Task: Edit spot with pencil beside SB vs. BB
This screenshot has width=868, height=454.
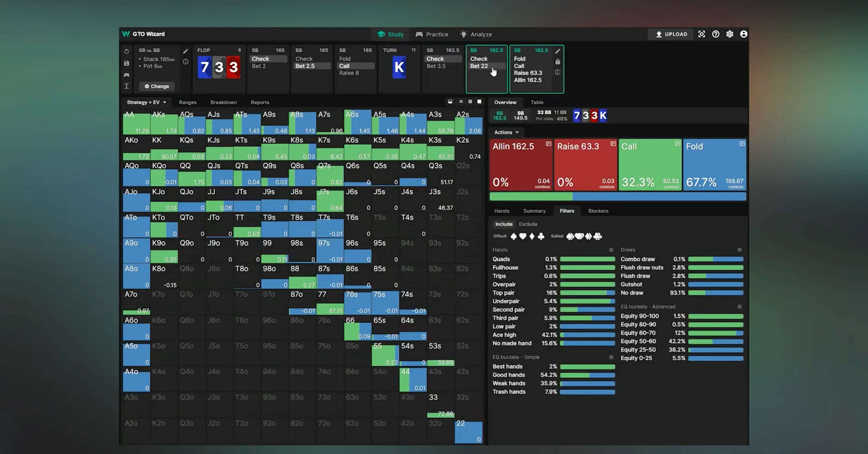Action: 185,51
